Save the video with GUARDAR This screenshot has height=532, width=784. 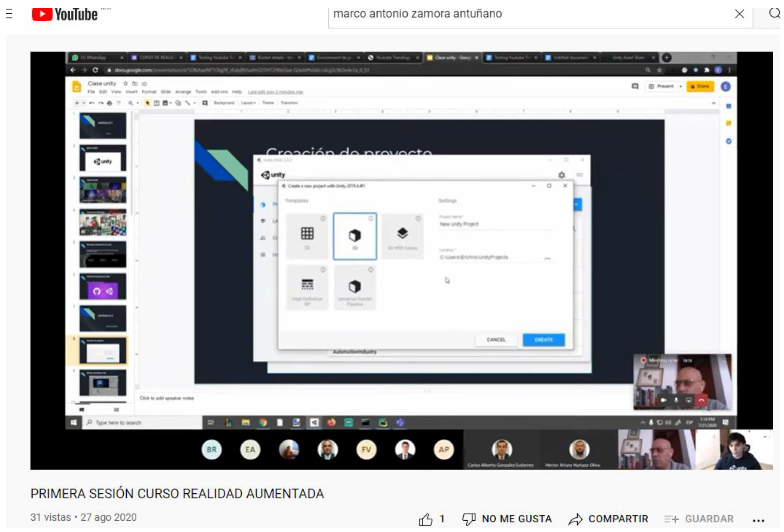coord(699,519)
